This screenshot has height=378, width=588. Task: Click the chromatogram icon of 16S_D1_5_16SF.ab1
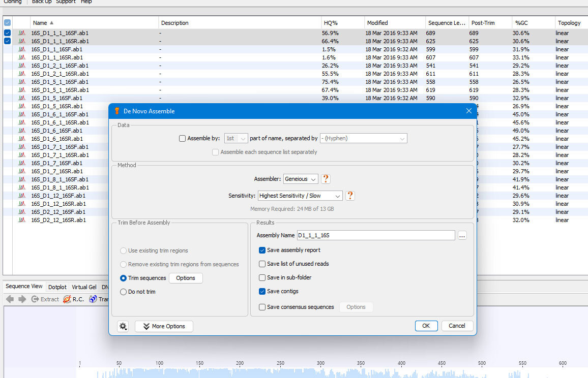[x=22, y=98]
